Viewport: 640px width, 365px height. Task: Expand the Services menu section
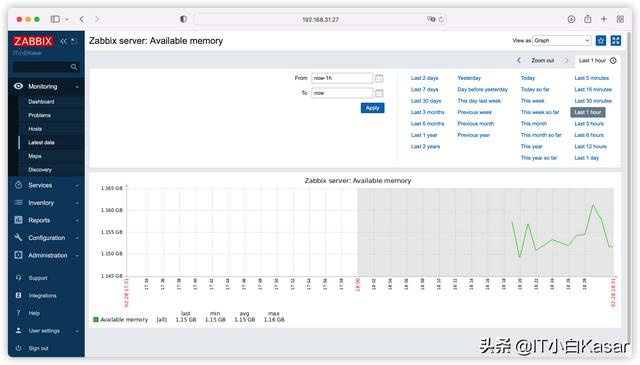(x=77, y=185)
